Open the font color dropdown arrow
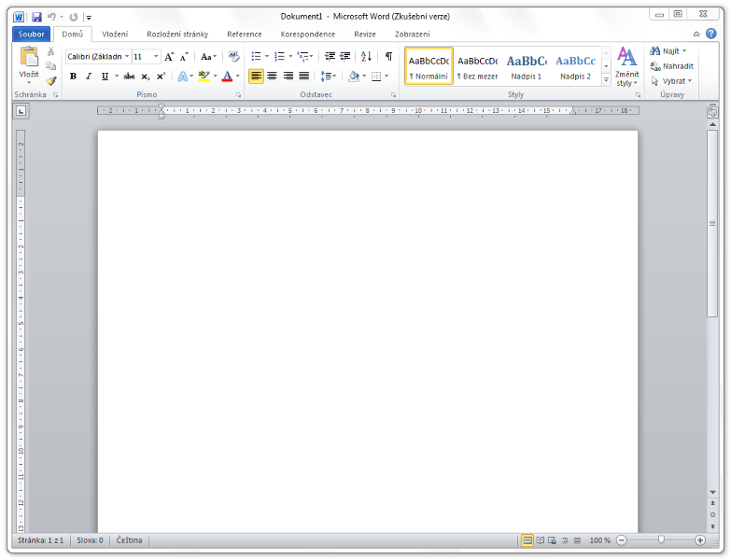The image size is (731, 560). coord(238,77)
